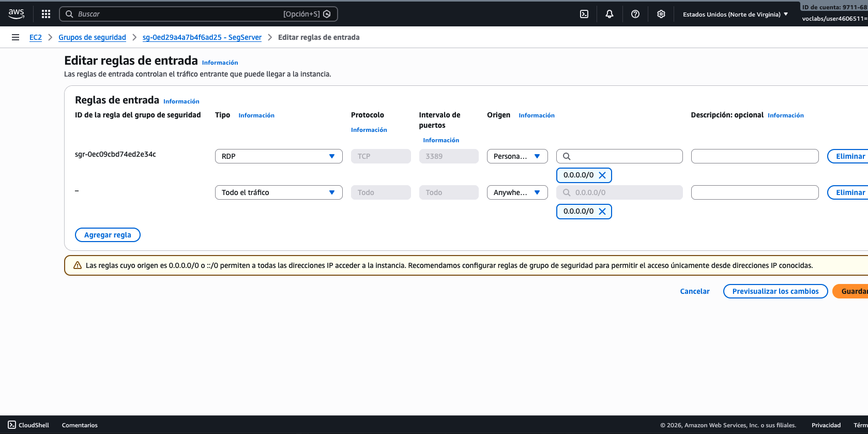Open the settings gear icon

(661, 14)
